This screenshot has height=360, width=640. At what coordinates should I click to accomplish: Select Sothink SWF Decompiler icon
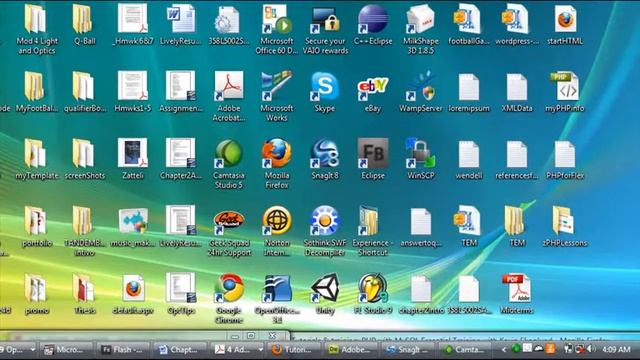click(x=325, y=221)
